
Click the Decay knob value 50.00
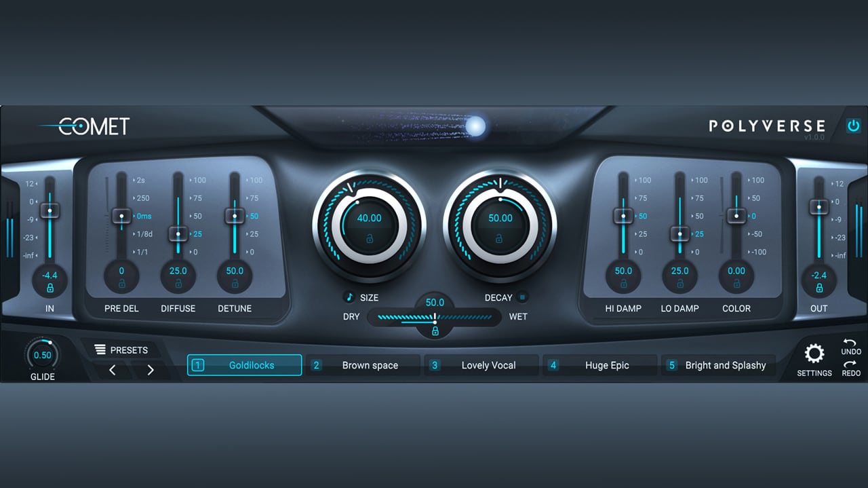click(500, 218)
